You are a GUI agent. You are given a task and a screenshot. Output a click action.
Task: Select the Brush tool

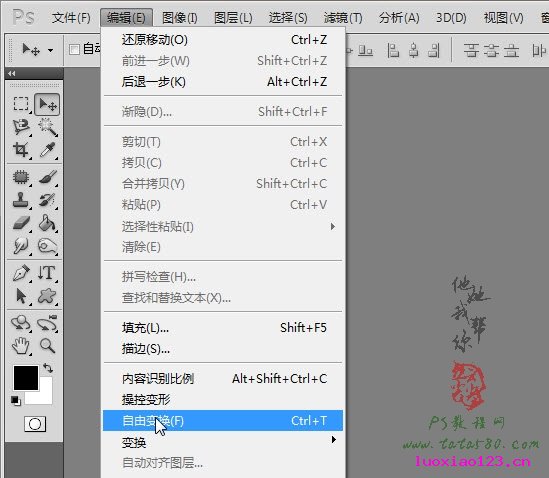[48, 177]
